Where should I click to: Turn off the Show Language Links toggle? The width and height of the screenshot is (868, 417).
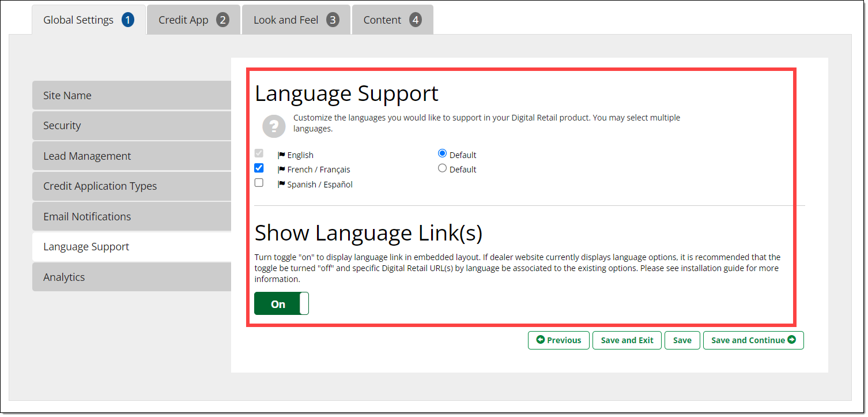tap(281, 304)
